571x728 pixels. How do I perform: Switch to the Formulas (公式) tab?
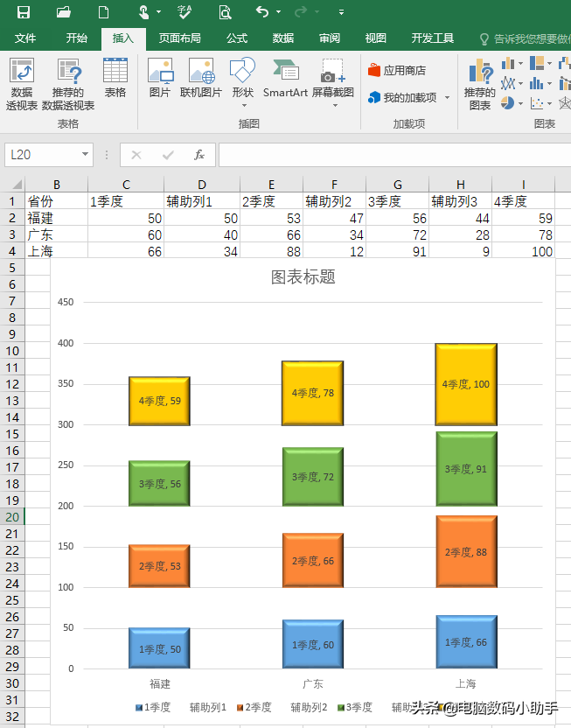[x=237, y=38]
